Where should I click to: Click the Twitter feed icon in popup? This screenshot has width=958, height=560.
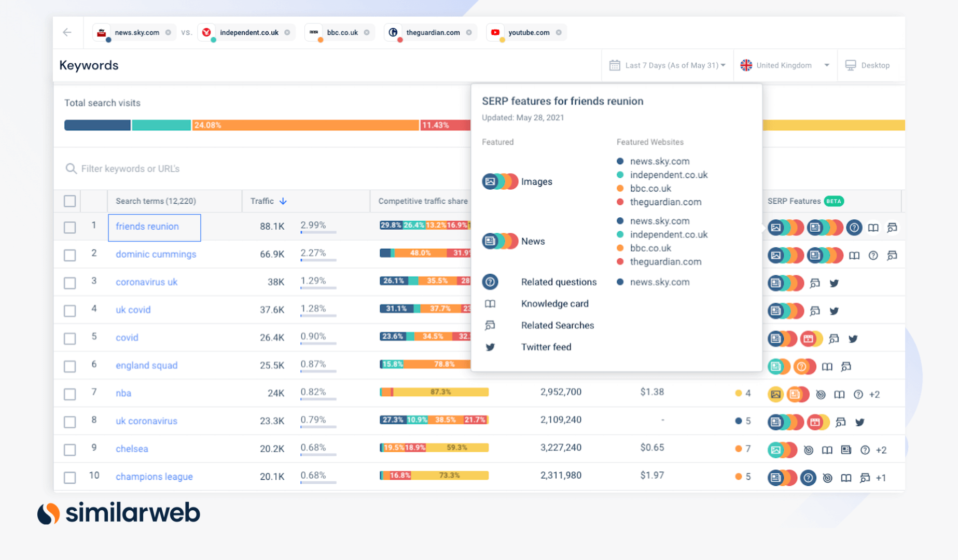tap(490, 347)
